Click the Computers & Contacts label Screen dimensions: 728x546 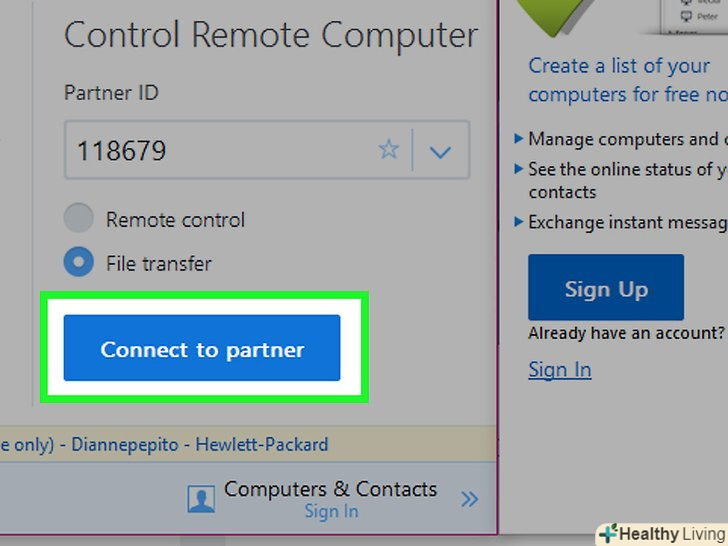click(330, 489)
